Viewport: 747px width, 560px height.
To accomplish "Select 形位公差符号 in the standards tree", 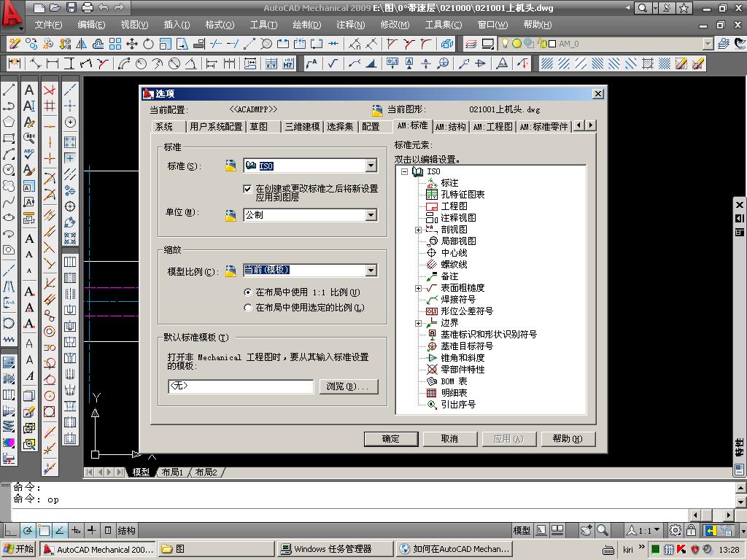I will coord(466,311).
